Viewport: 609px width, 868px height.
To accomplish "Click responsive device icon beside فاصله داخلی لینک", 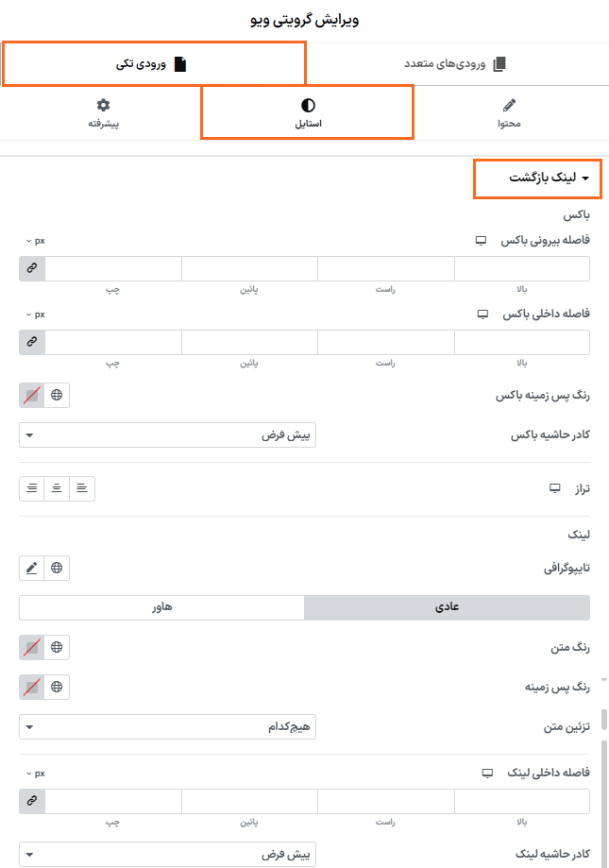I will [x=486, y=774].
